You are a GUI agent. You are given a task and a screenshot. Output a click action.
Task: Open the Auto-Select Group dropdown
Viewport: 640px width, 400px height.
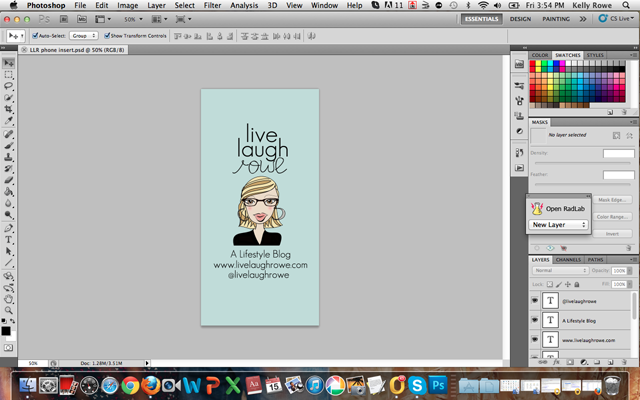(x=82, y=34)
